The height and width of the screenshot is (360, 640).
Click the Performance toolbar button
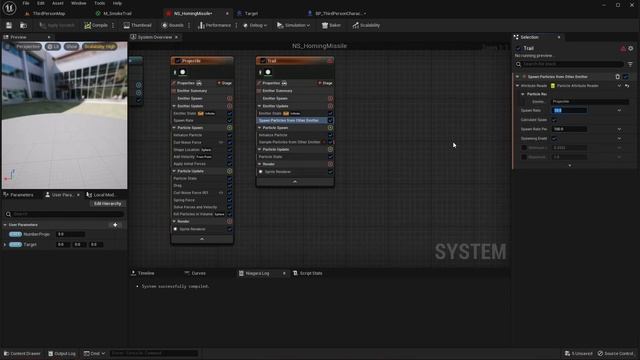[215, 25]
